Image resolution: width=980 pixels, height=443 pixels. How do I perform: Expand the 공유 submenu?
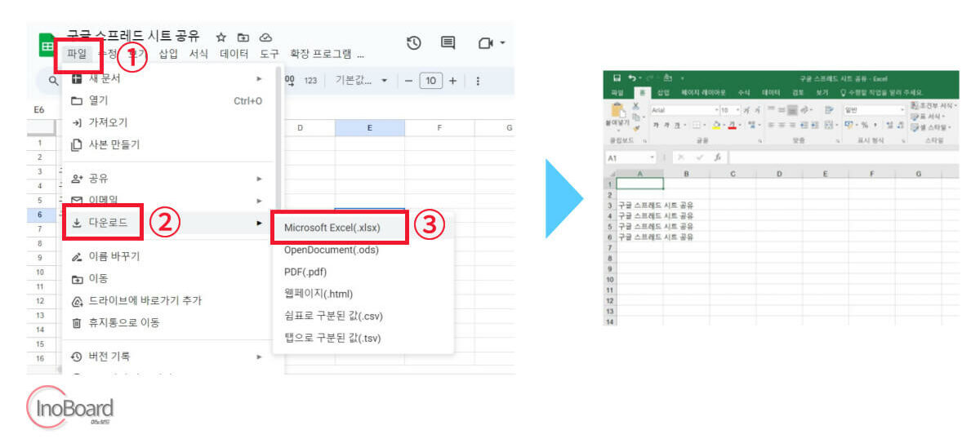[259, 178]
